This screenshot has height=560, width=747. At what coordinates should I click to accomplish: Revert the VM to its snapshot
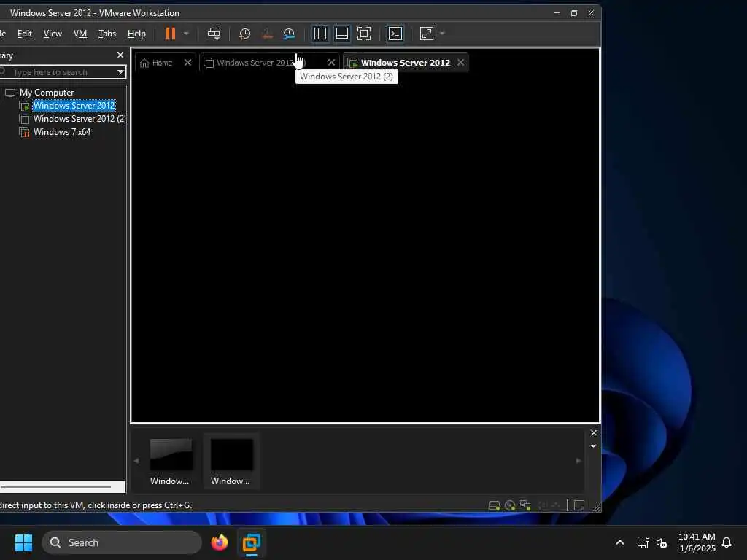click(267, 34)
